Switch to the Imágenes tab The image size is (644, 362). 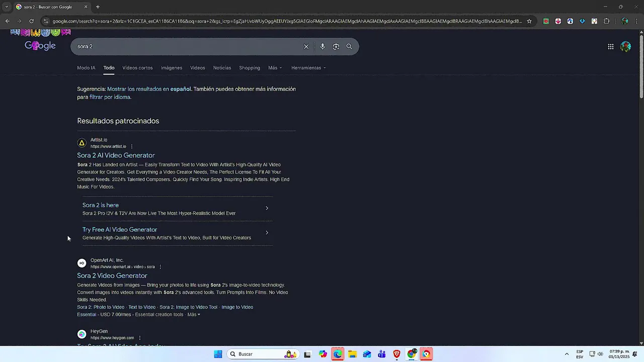(172, 68)
